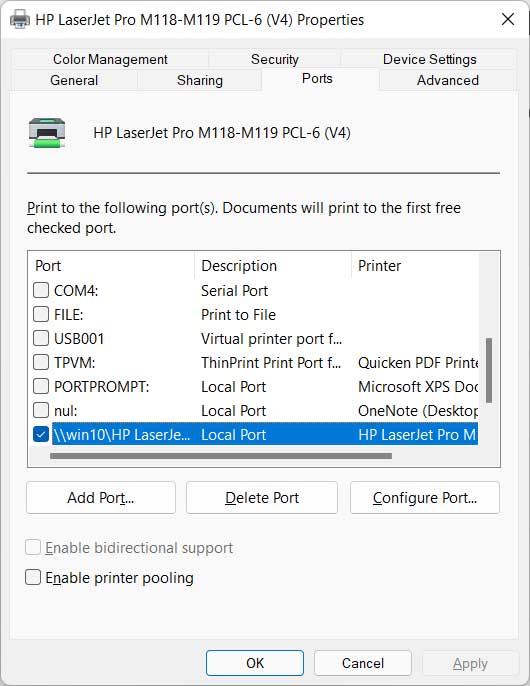Uncheck the \\win10\HP LaserJe... port checkbox

41,434
